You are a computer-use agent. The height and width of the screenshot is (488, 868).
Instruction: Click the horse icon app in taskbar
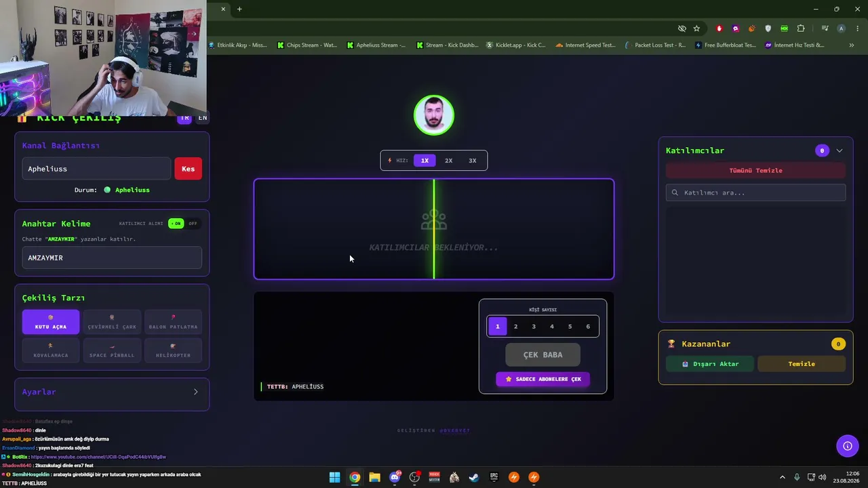pos(454,477)
